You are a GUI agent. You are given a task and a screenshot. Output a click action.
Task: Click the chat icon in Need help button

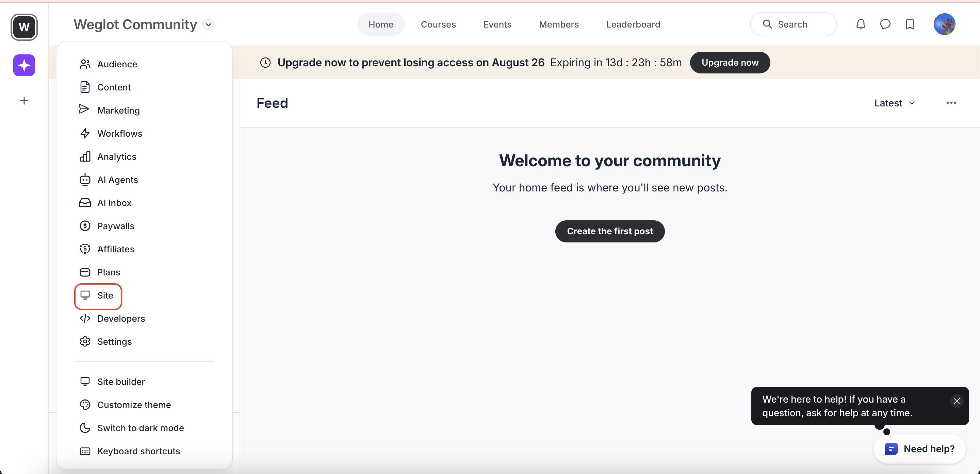(892, 449)
